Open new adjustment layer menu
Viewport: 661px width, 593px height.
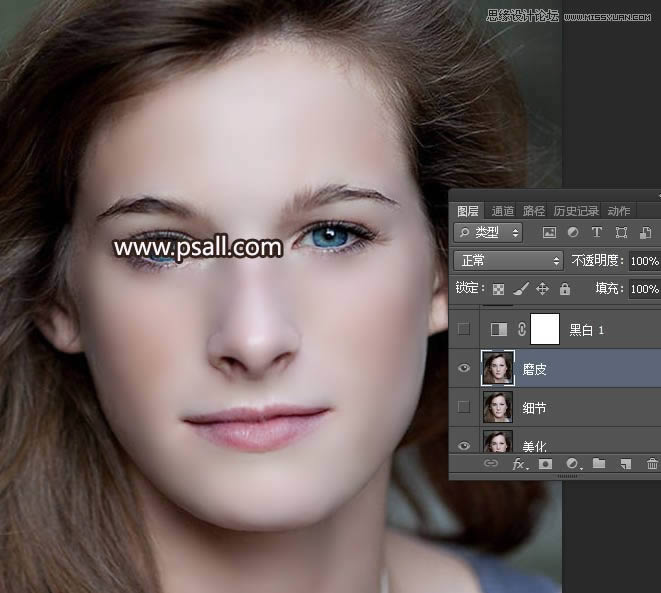pos(572,464)
